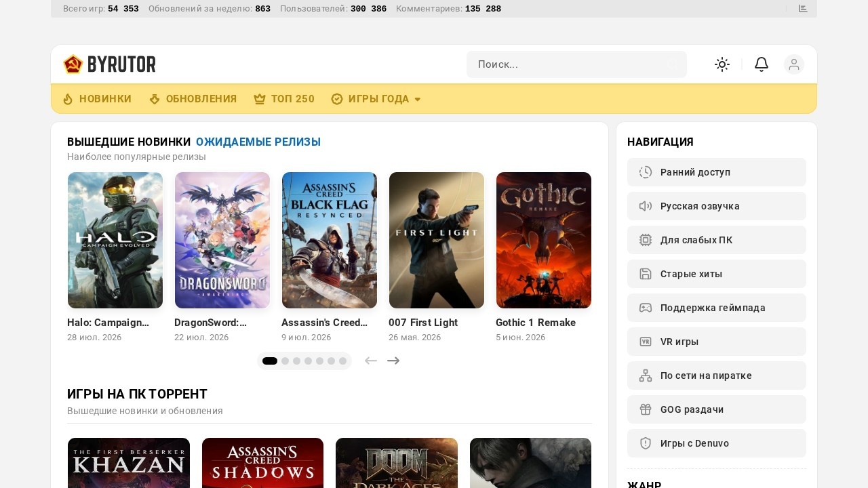
Task: Click the carousel next arrow
Action: pos(393,361)
